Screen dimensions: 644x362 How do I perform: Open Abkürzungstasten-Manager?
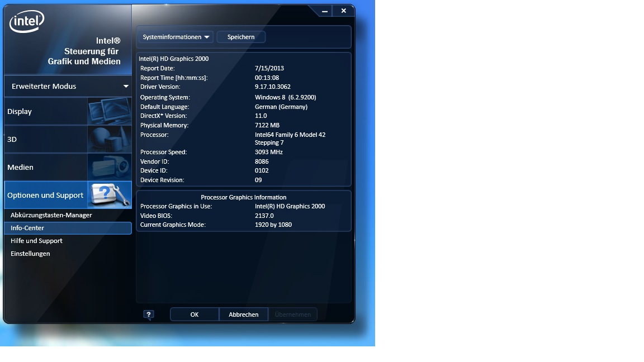(51, 215)
